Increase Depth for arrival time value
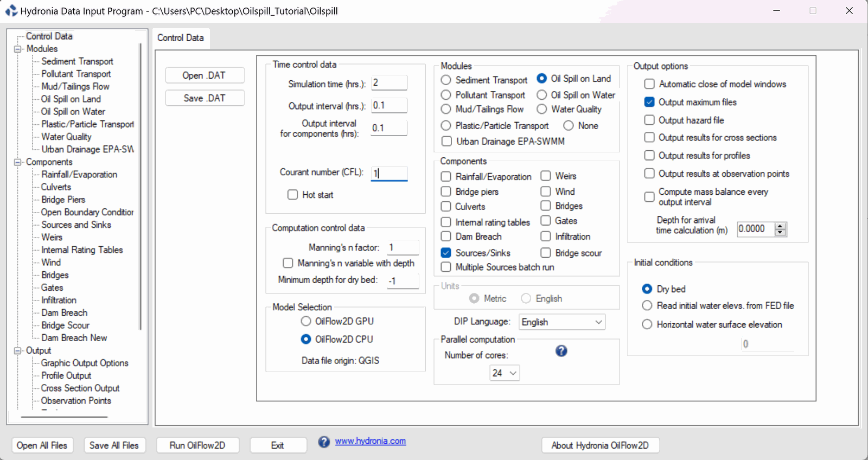The image size is (868, 460). click(x=781, y=226)
